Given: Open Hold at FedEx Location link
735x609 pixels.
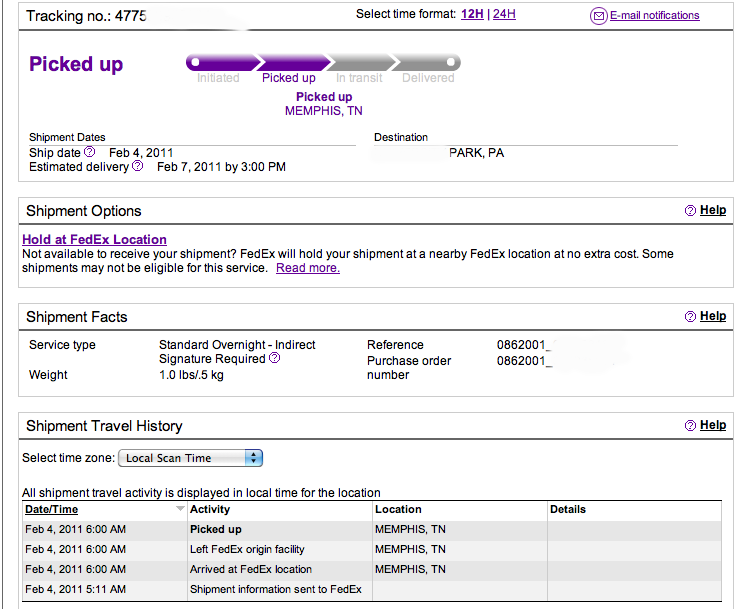Looking at the screenshot, I should pos(94,240).
